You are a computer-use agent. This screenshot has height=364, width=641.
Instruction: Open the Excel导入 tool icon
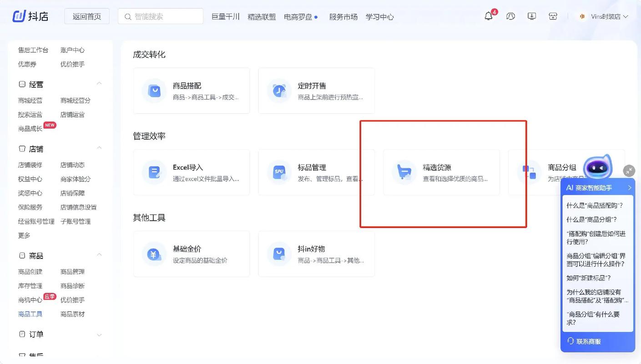154,172
